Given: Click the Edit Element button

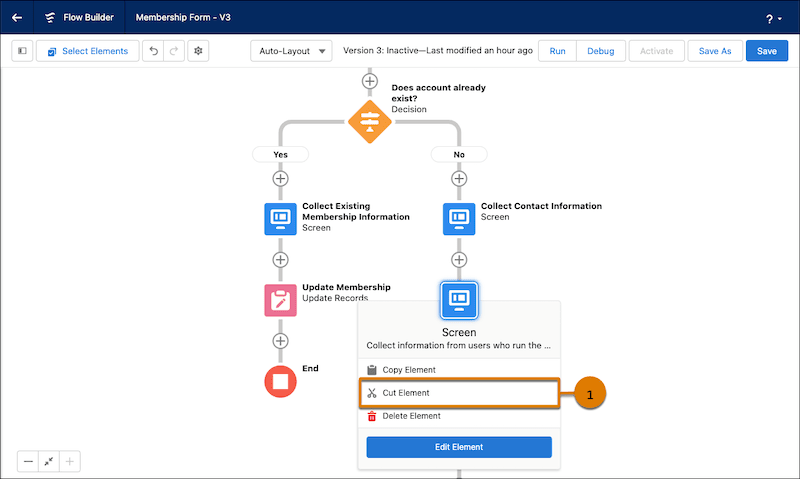Looking at the screenshot, I should click(459, 447).
